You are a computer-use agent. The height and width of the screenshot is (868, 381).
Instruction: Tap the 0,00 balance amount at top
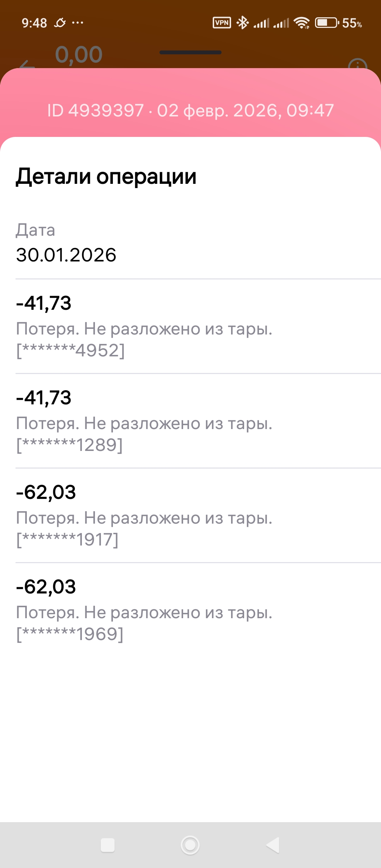click(x=79, y=55)
